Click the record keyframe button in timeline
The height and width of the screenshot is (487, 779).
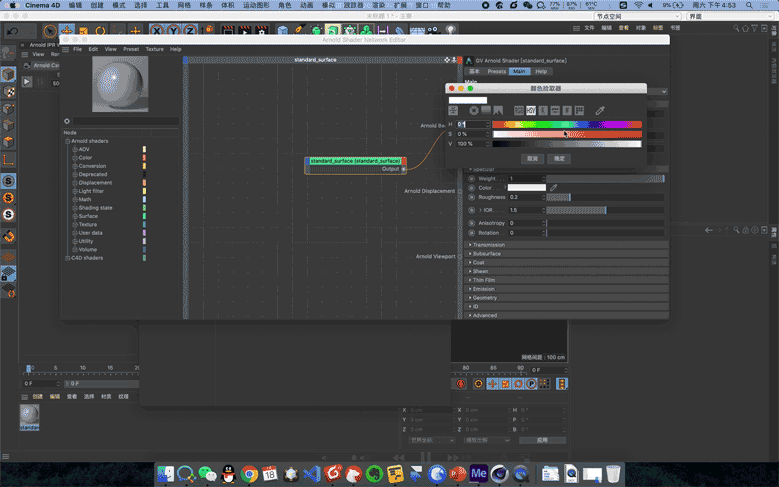[x=461, y=384]
